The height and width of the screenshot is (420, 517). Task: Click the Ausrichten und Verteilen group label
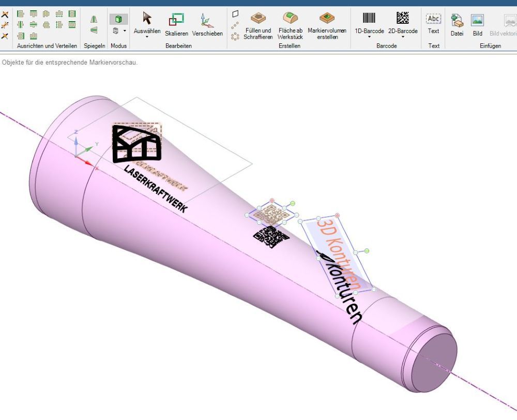coord(47,46)
